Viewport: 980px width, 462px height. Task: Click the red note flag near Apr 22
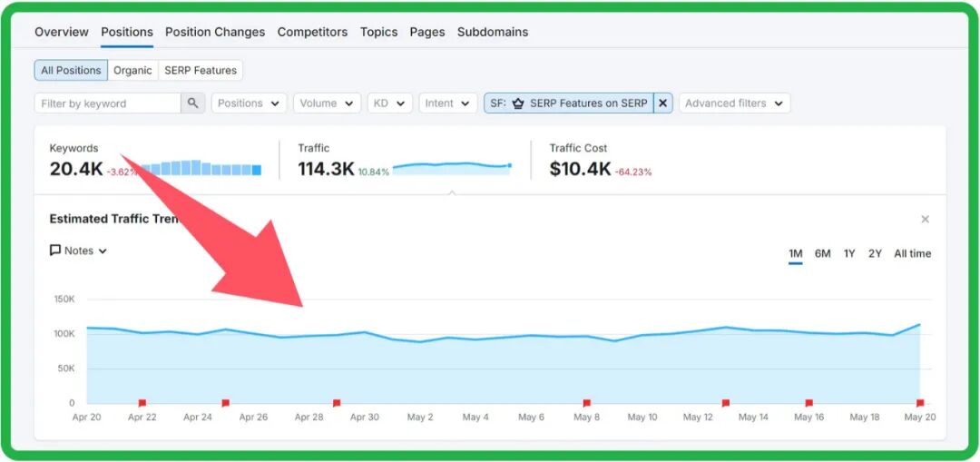(x=142, y=402)
